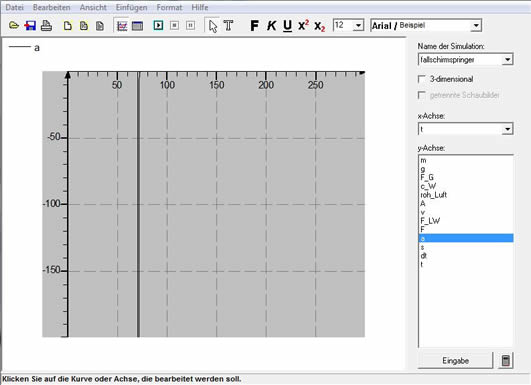Select t in the y-Achse list
The image size is (531, 385).
point(466,264)
